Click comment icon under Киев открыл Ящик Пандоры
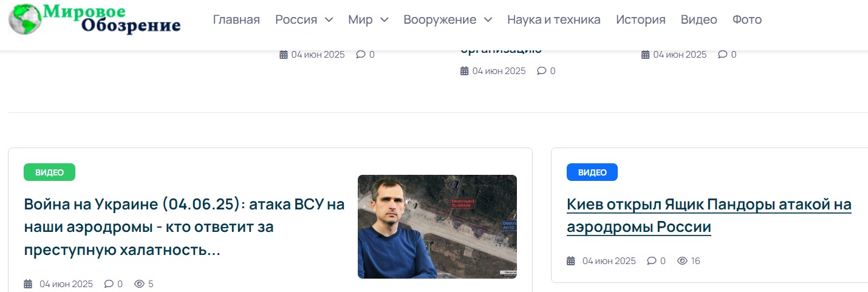Screen dimensions: 868x292 (x=652, y=261)
